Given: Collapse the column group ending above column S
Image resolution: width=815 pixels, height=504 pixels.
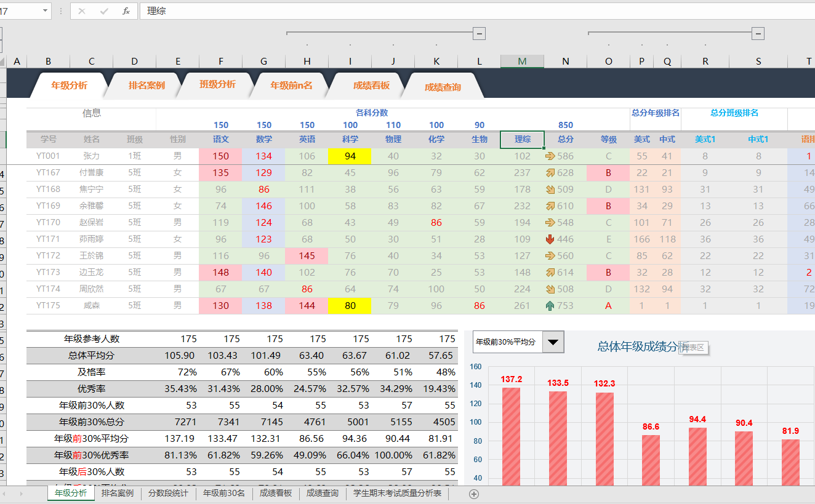Looking at the screenshot, I should 758,33.
